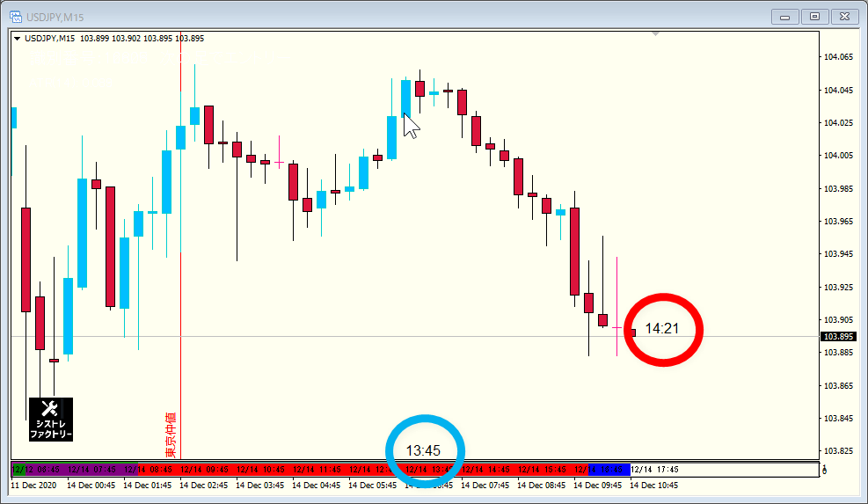Click time axis label 14 Dec 01:45

[x=147, y=486]
